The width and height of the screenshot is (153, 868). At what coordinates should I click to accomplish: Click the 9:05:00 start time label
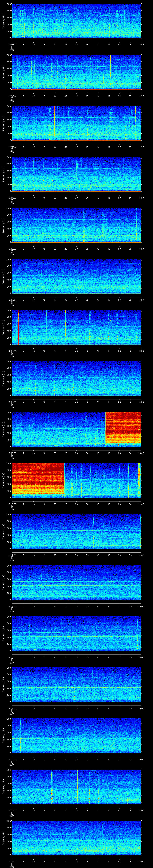point(12,248)
